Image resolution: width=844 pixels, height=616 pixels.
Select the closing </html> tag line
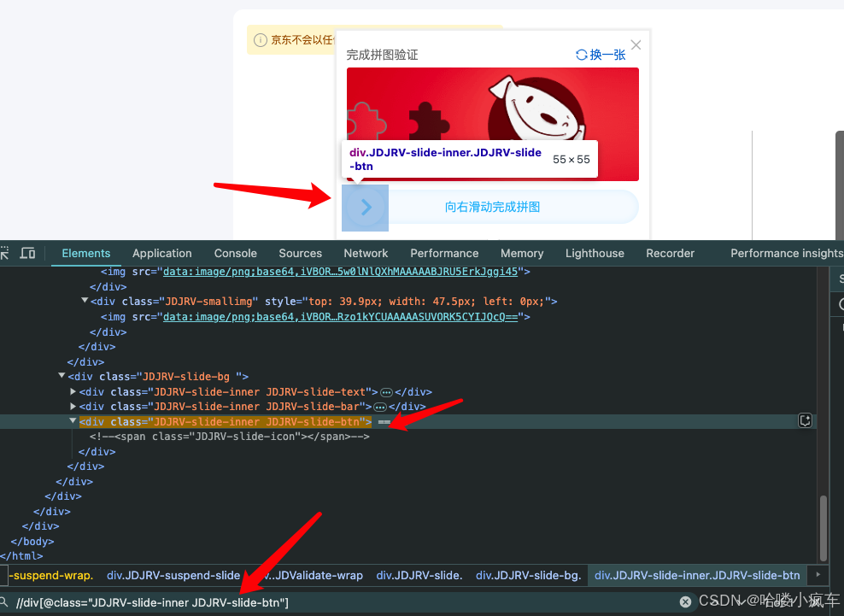[x=21, y=555]
